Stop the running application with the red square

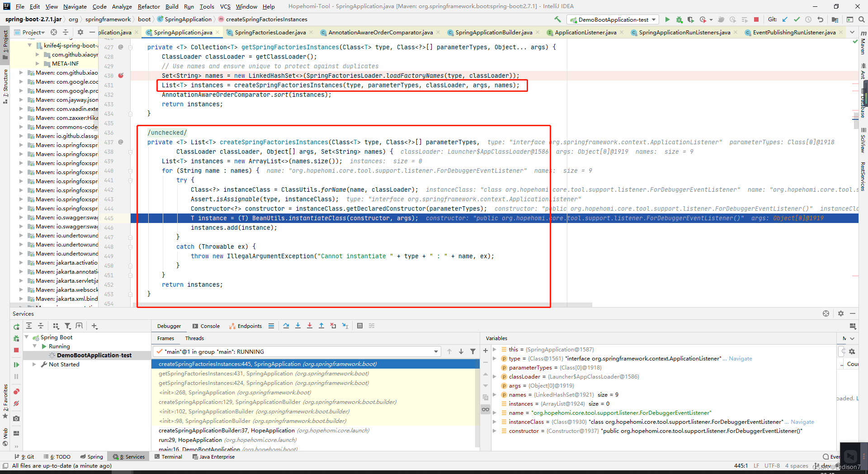point(756,19)
